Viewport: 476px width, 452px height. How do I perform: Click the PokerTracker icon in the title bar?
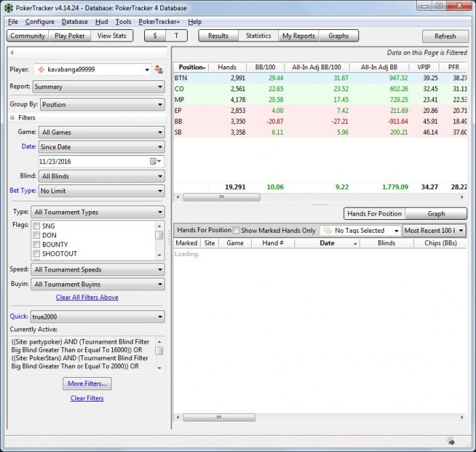pyautogui.click(x=8, y=7)
